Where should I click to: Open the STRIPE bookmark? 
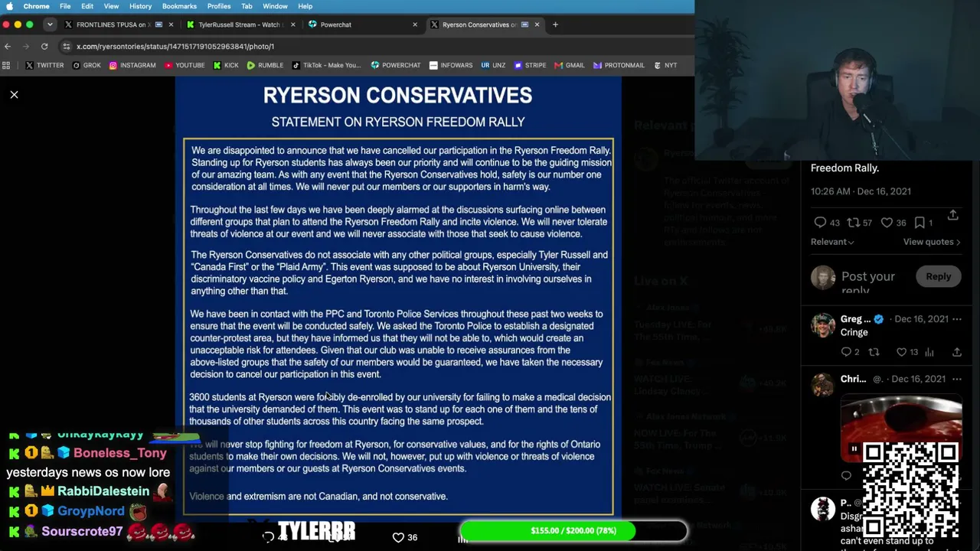click(530, 65)
